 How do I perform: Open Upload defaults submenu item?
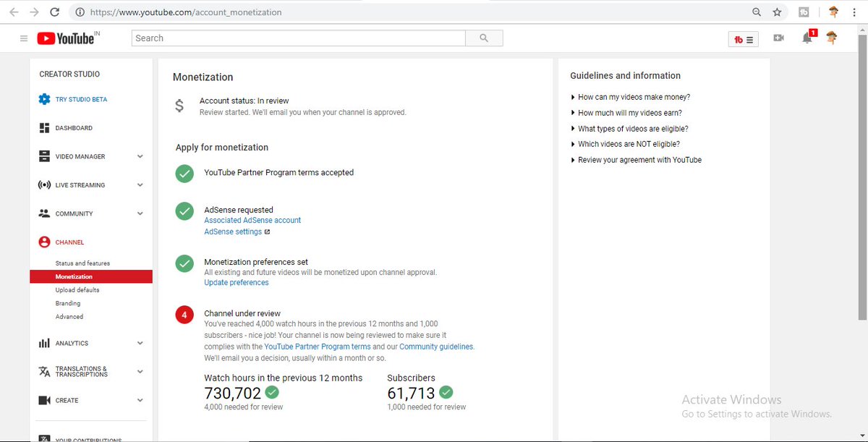click(77, 290)
